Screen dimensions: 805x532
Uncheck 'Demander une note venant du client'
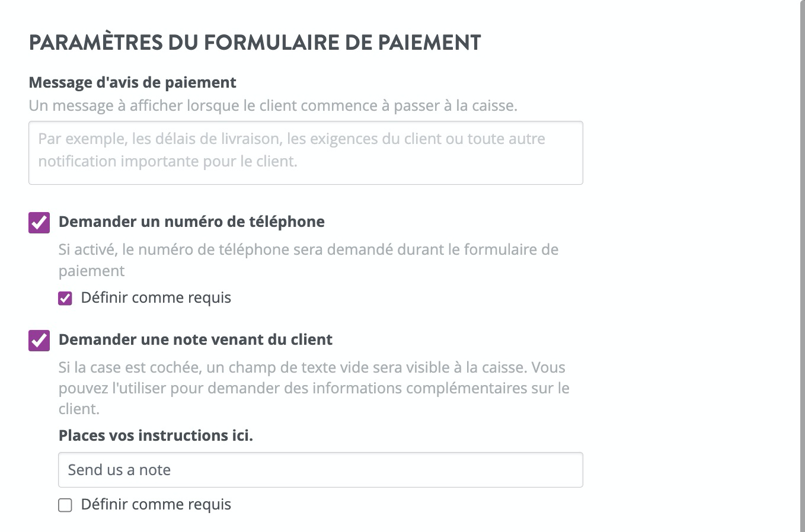[x=39, y=340]
